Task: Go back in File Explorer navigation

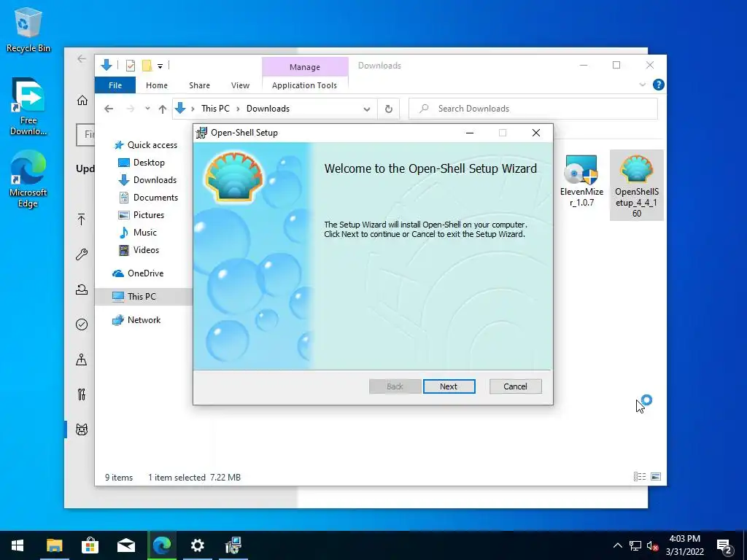Action: [x=109, y=109]
